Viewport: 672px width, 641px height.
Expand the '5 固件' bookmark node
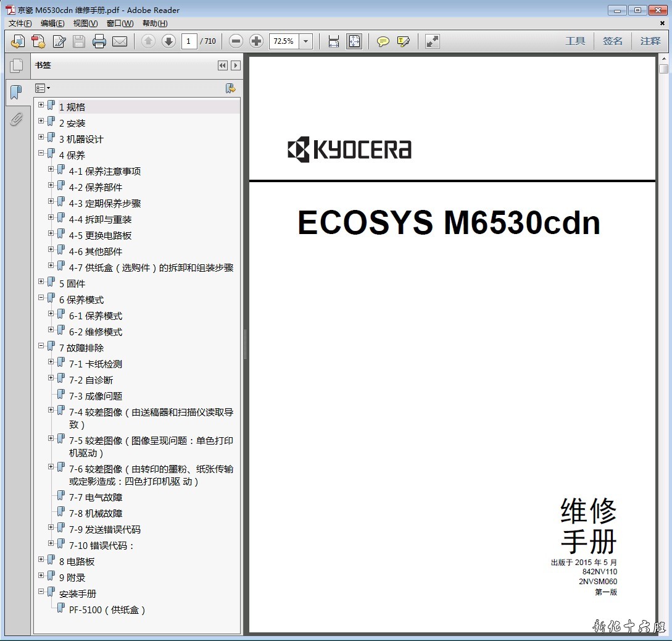point(41,282)
